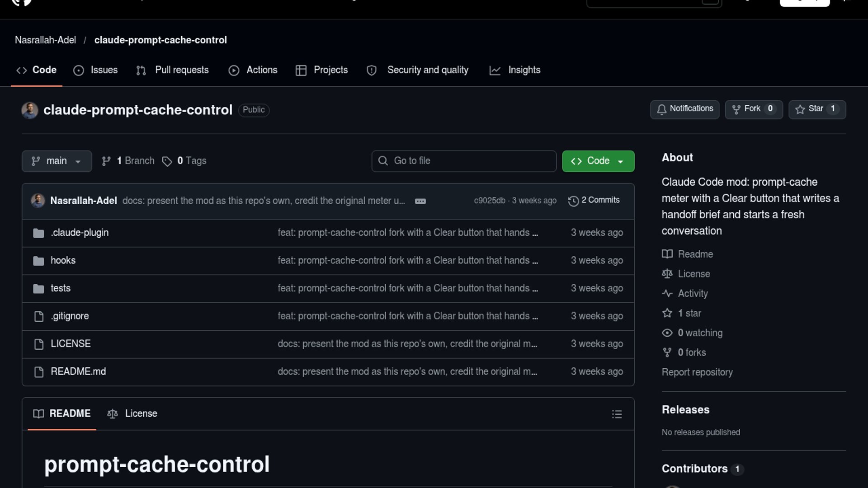Viewport: 868px width, 488px height.
Task: Click owner avatar beside repository title
Action: (x=30, y=110)
